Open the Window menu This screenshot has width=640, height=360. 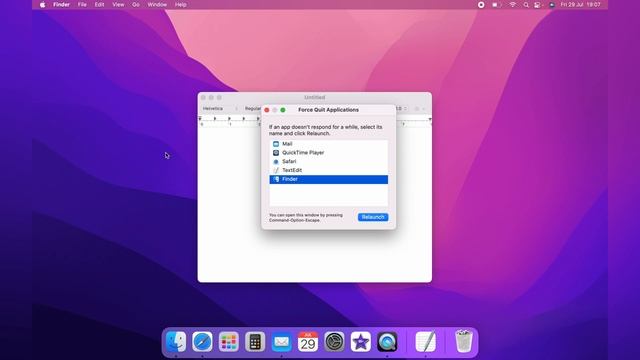point(157,4)
